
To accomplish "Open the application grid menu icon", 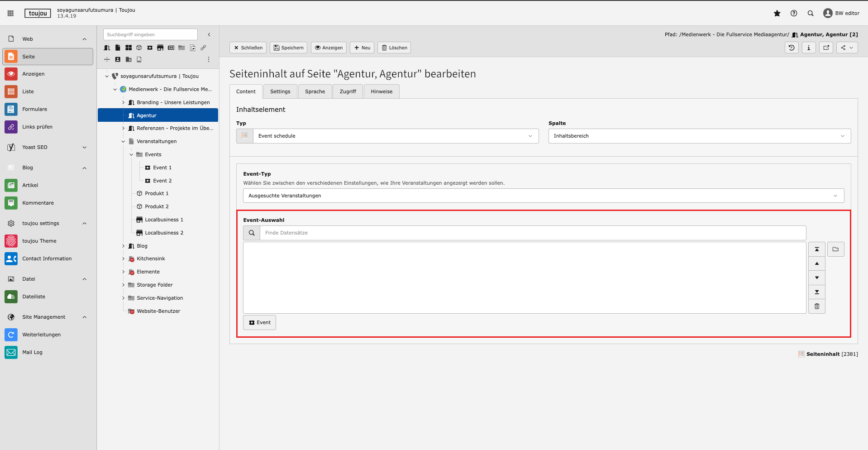I will (x=10, y=14).
